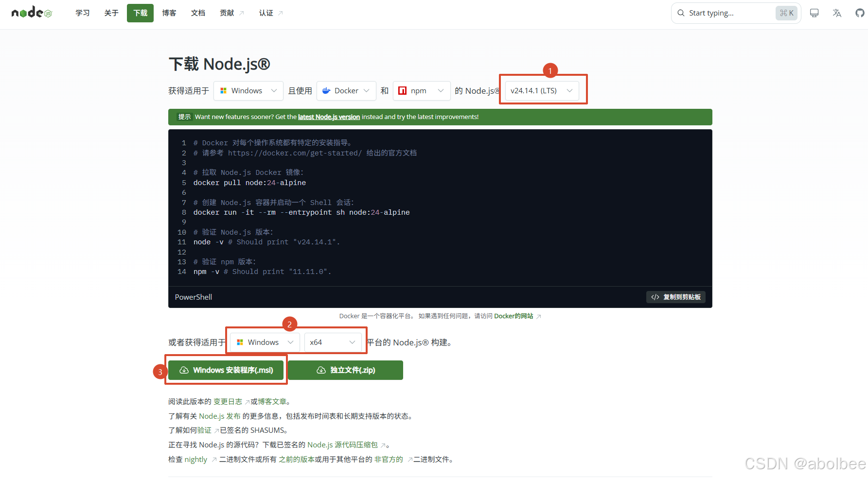The height and width of the screenshot is (478, 868).
Task: Open the 博客文章 link
Action: [x=272, y=402]
